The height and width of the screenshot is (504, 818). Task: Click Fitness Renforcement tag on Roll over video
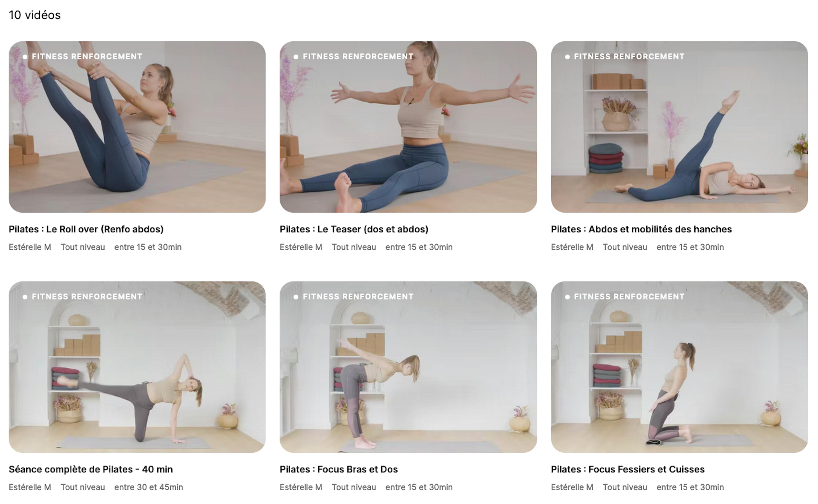[83, 57]
